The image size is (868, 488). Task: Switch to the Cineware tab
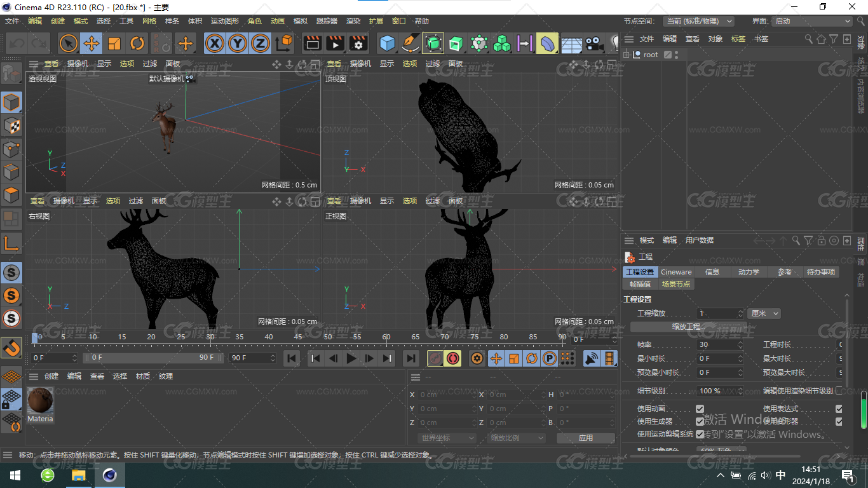point(676,272)
